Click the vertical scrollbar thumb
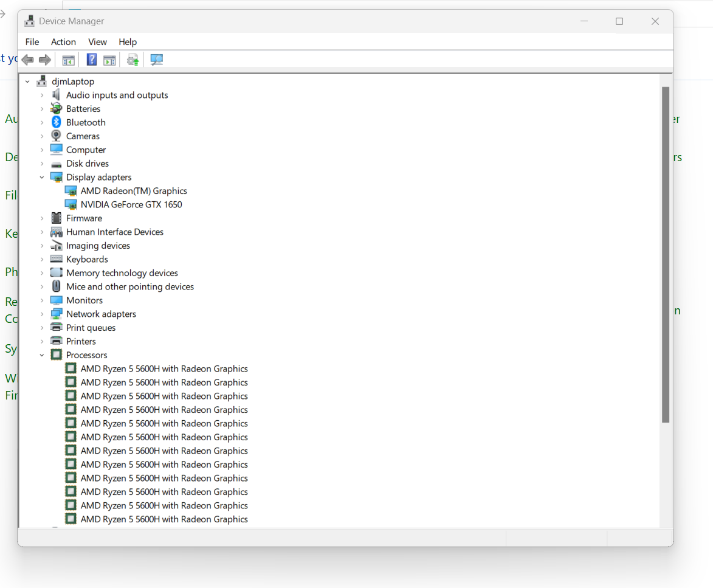 666,255
